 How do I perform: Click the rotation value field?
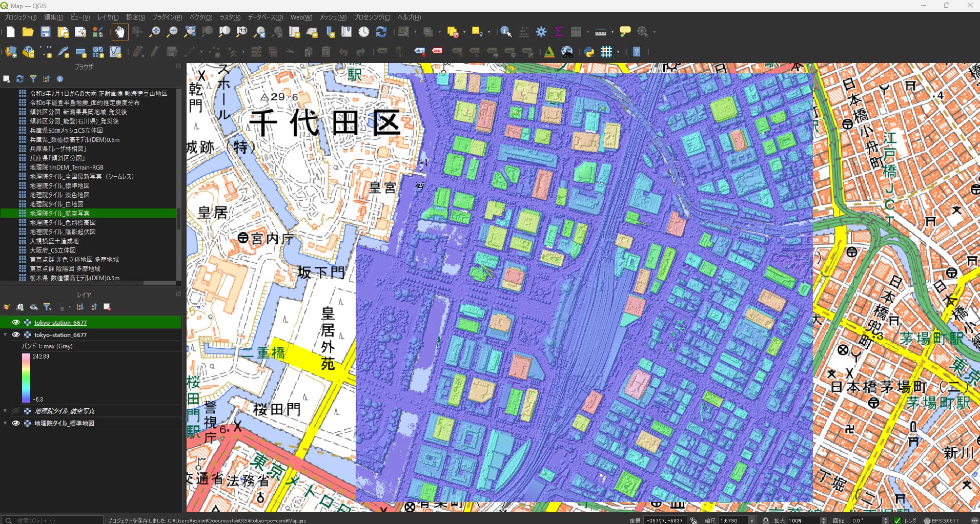click(x=866, y=520)
